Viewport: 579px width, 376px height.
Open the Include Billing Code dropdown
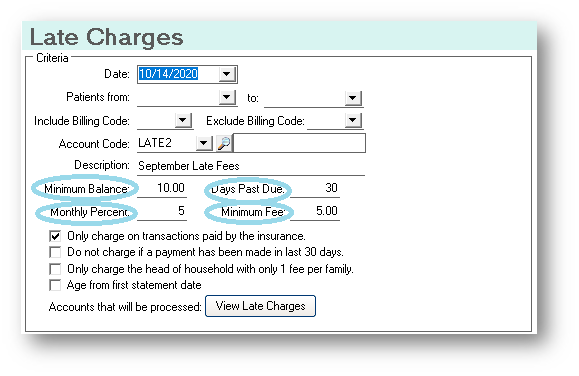coord(183,120)
